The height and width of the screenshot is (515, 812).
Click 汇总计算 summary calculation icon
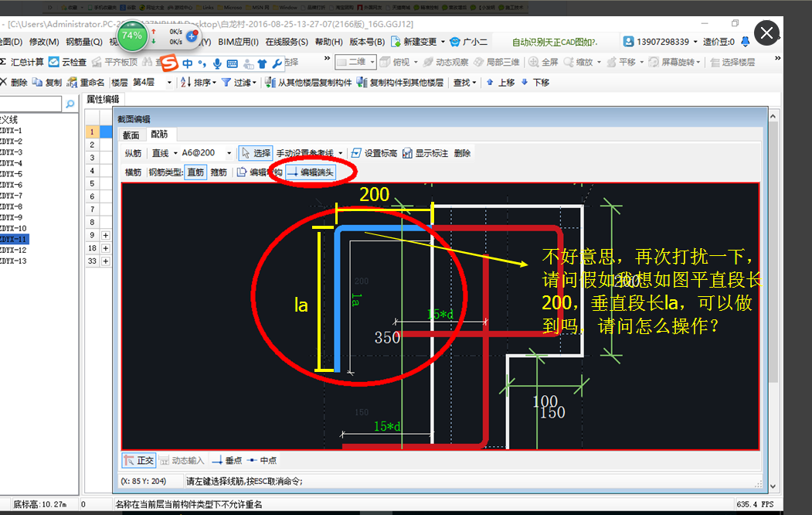pos(3,62)
